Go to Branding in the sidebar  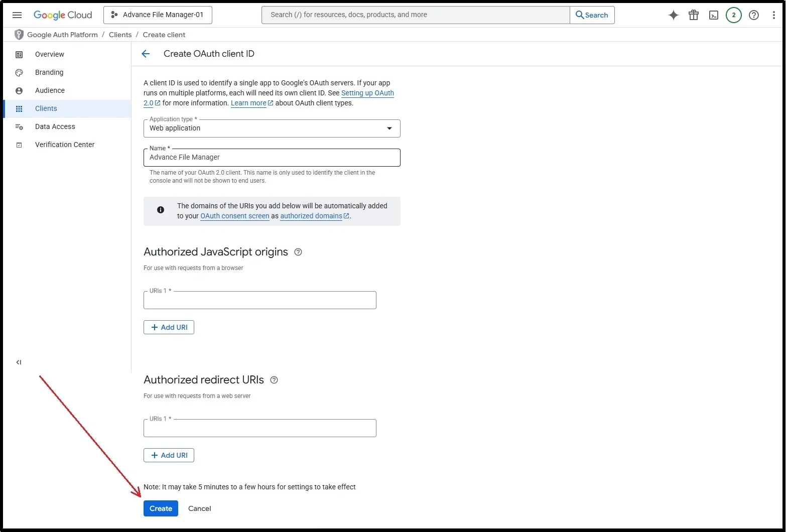tap(49, 72)
